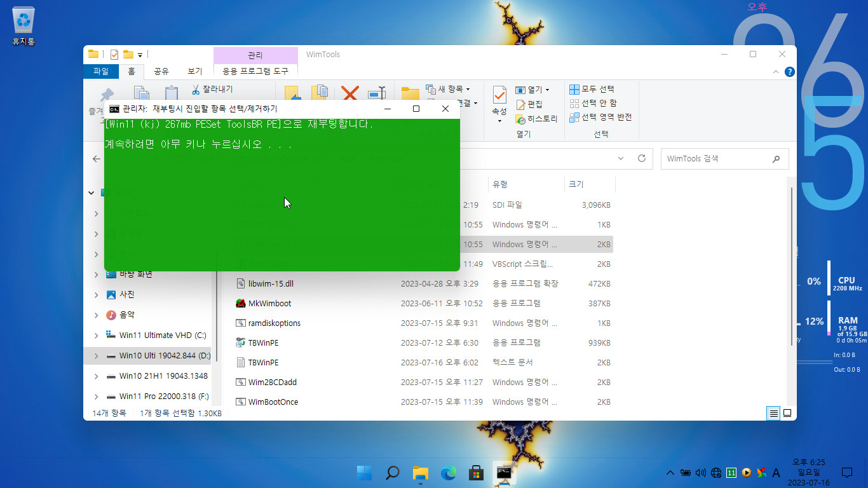Click the Command Prompt taskbar icon
The width and height of the screenshot is (868, 488).
point(505,473)
